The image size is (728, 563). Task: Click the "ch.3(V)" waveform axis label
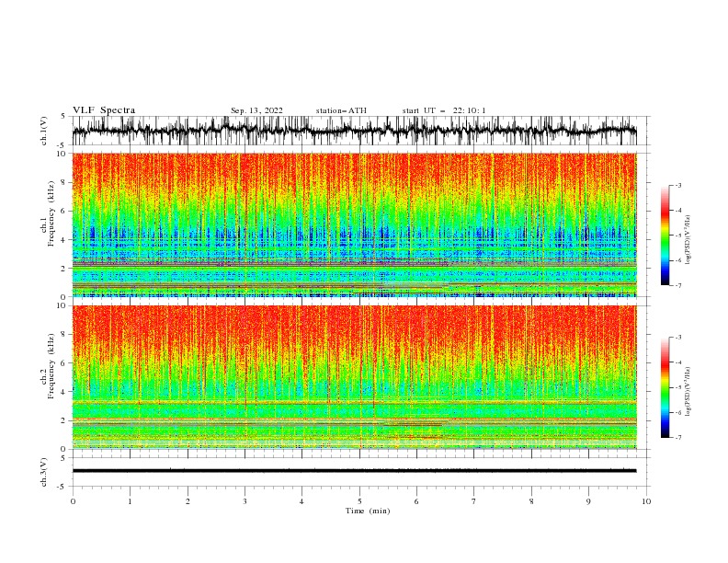[x=44, y=472]
